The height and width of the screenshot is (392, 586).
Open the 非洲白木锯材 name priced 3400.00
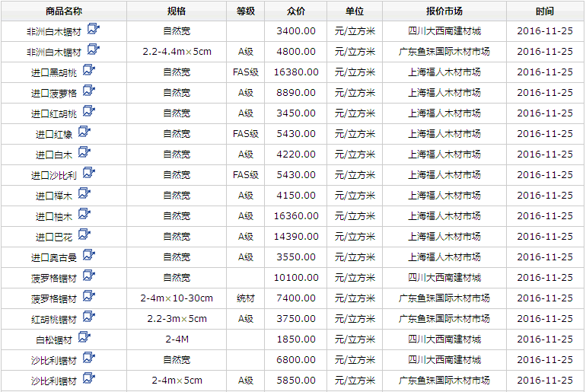53,31
